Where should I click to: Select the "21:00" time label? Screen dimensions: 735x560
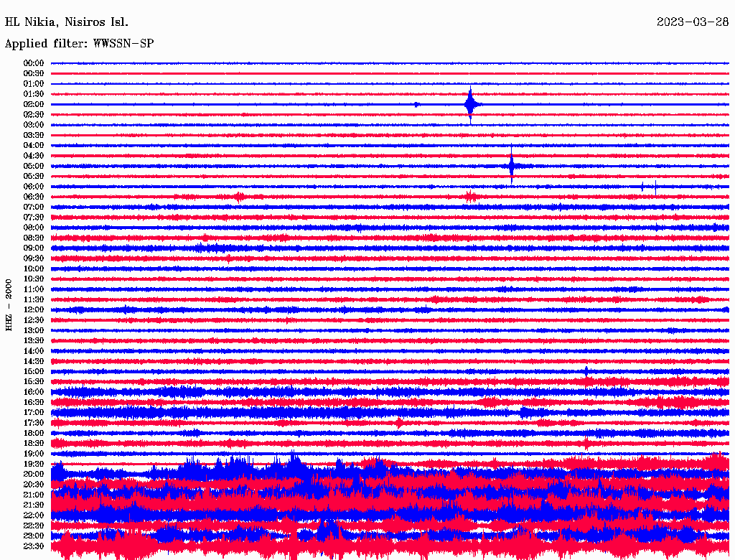pyautogui.click(x=33, y=495)
